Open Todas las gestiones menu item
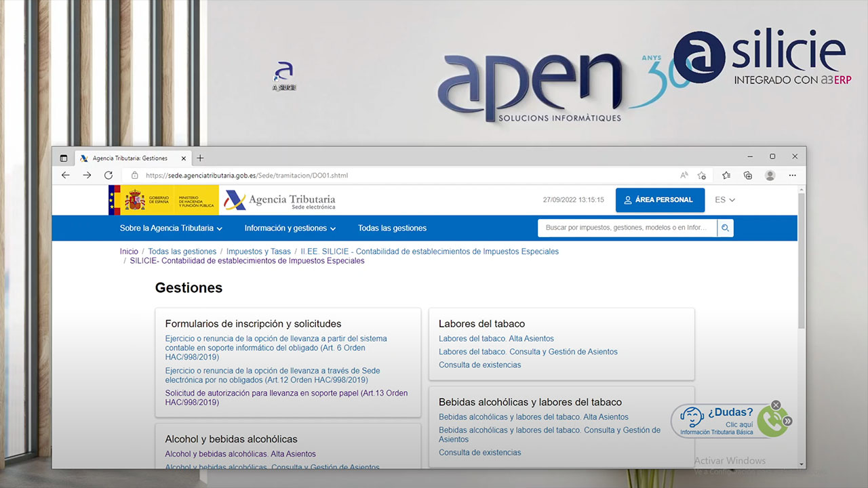The height and width of the screenshot is (488, 868). point(392,228)
